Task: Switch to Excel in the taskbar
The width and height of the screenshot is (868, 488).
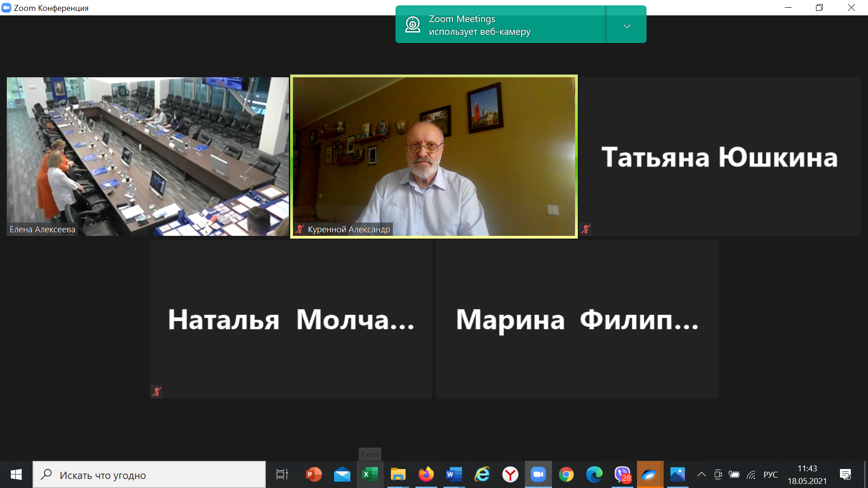Action: pyautogui.click(x=370, y=474)
